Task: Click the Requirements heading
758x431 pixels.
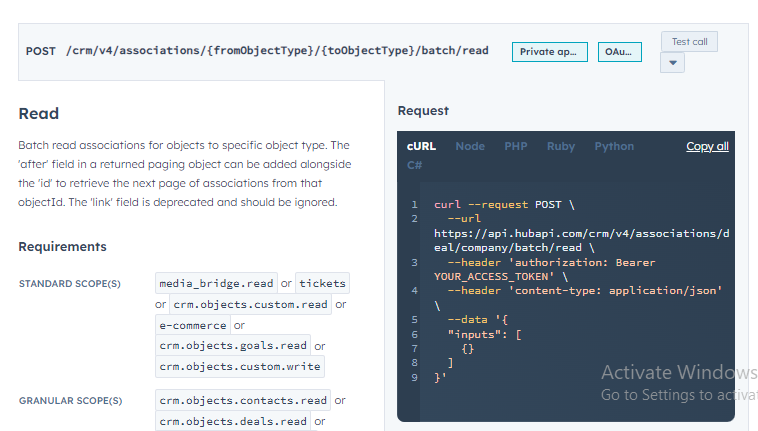Action: coord(62,246)
